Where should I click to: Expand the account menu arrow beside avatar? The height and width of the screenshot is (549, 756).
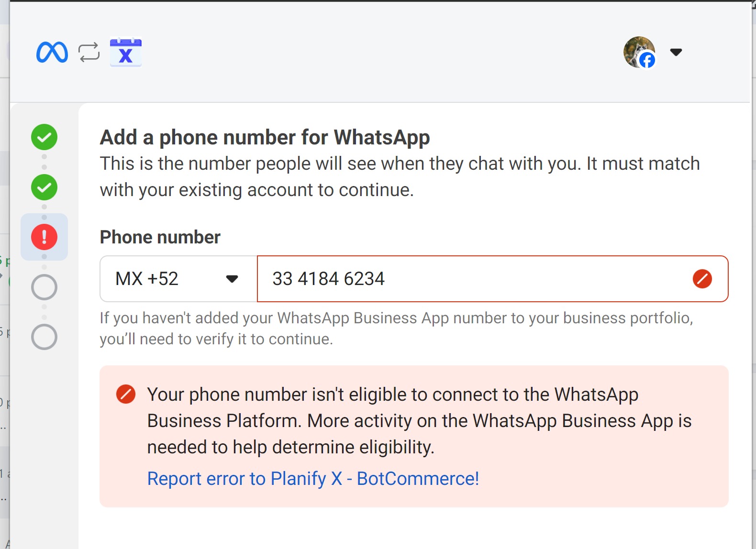pos(676,52)
